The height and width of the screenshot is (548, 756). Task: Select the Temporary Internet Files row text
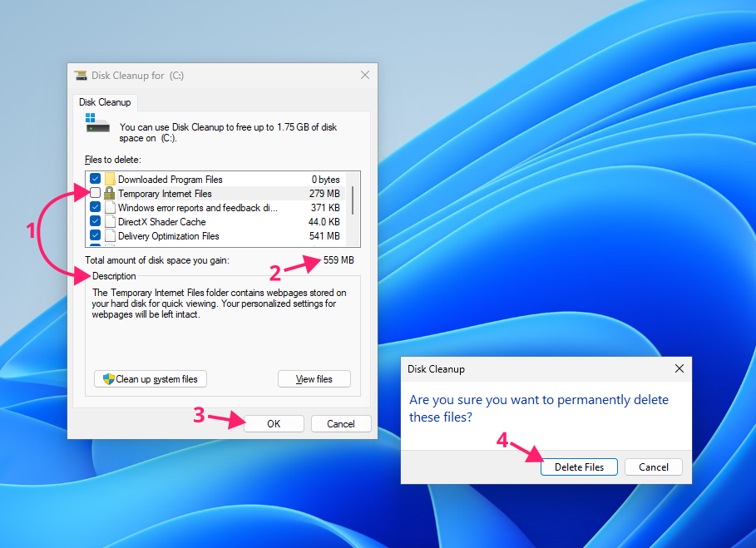click(165, 194)
